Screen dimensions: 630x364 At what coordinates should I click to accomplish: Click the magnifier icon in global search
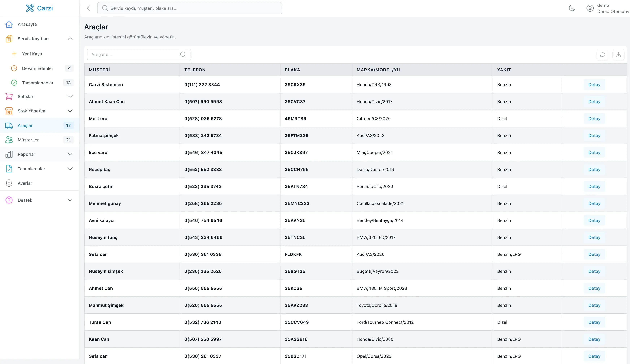coord(105,8)
